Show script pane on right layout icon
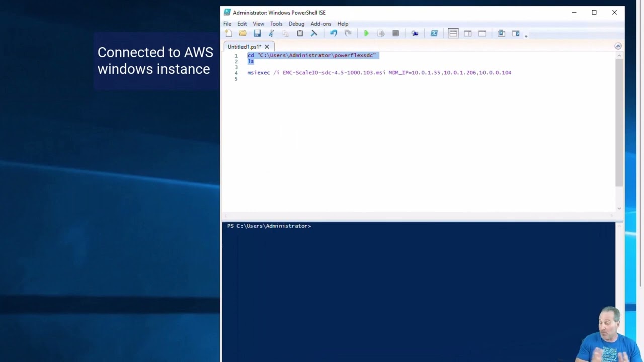The height and width of the screenshot is (362, 644). point(468,33)
